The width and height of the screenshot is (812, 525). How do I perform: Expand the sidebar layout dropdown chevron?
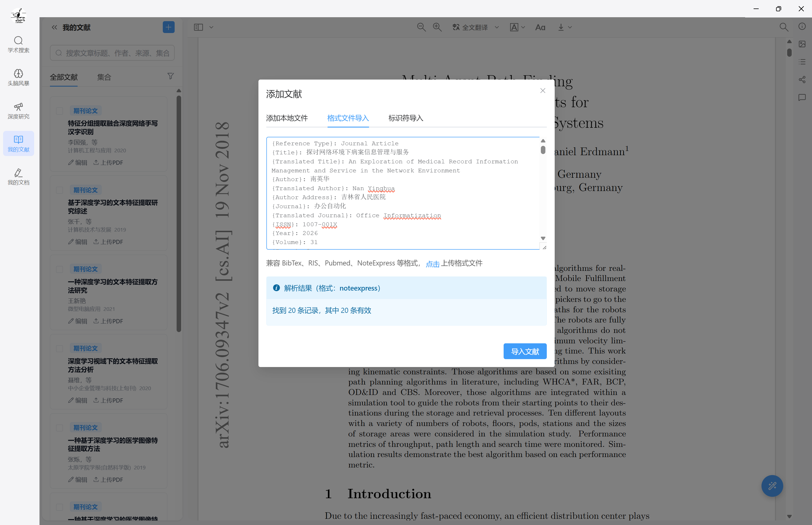(211, 27)
